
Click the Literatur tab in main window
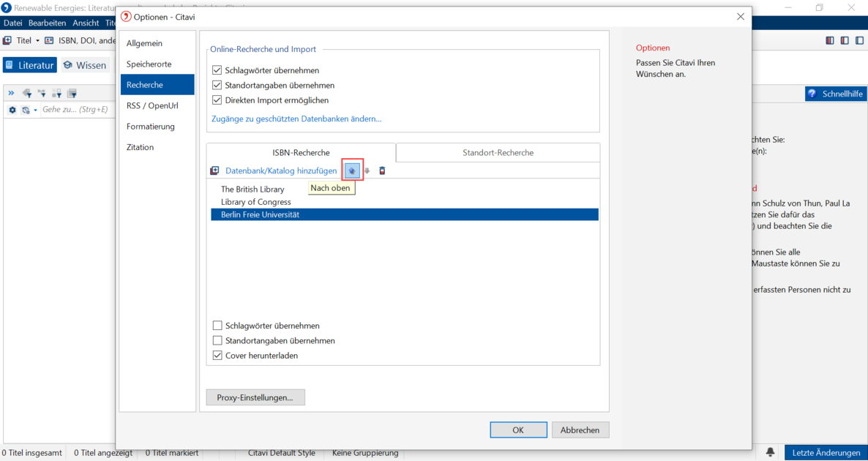tap(30, 65)
